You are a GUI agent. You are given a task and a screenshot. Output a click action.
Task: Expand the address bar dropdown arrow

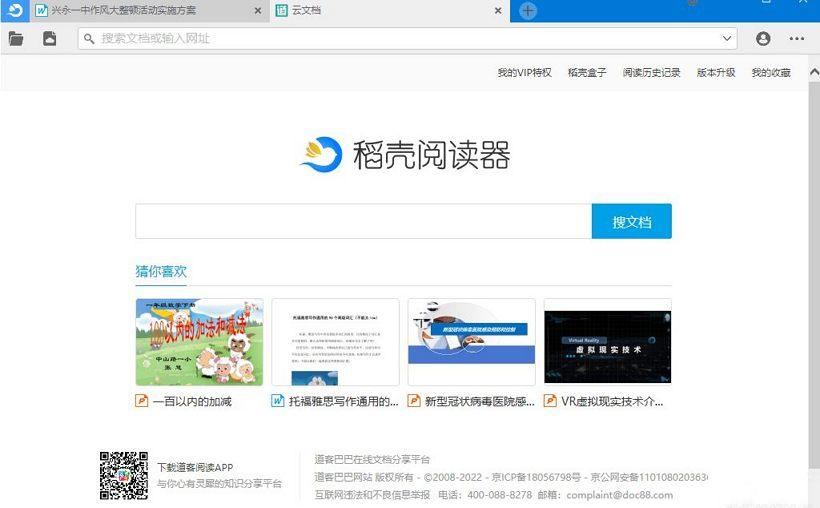point(726,38)
